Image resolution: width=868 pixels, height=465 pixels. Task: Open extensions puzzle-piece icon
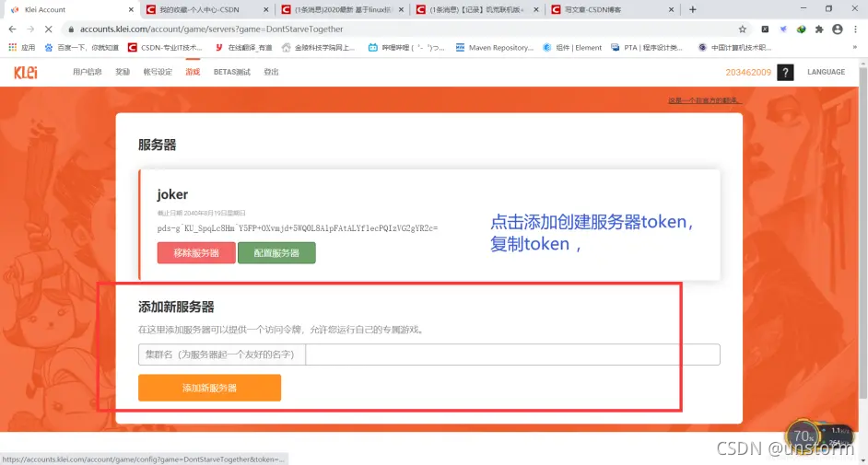tap(819, 29)
